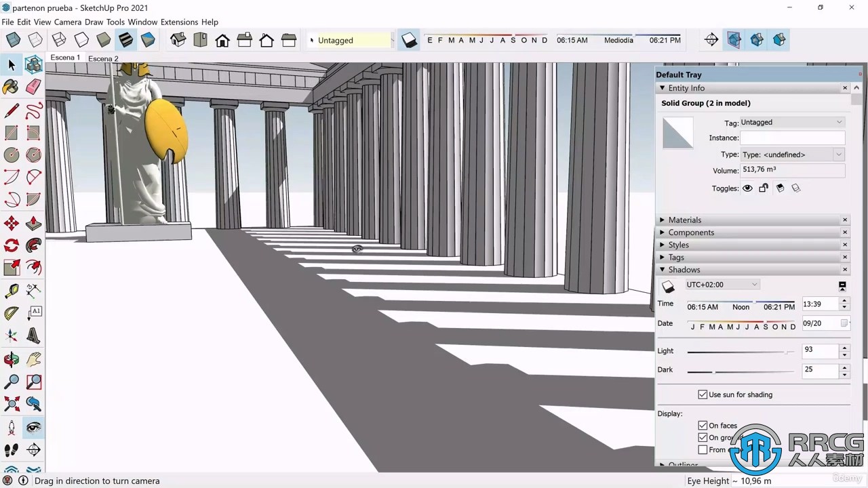Viewport: 868px width, 488px height.
Task: Open the Camera menu
Action: (68, 22)
